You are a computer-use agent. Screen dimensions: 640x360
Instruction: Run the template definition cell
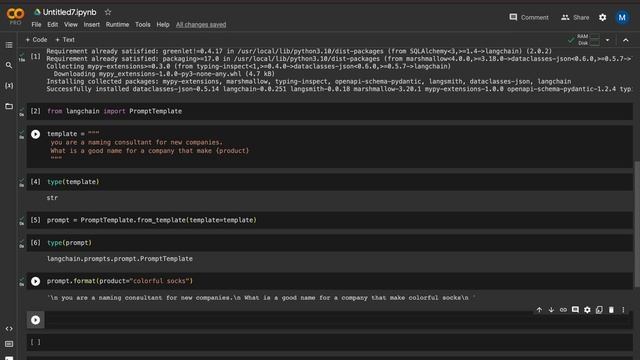tap(36, 134)
